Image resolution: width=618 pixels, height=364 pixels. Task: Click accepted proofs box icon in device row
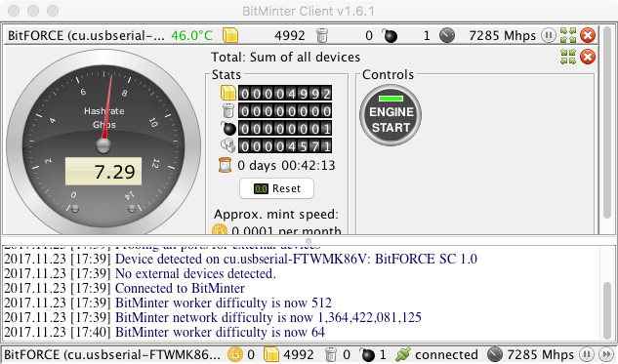230,35
